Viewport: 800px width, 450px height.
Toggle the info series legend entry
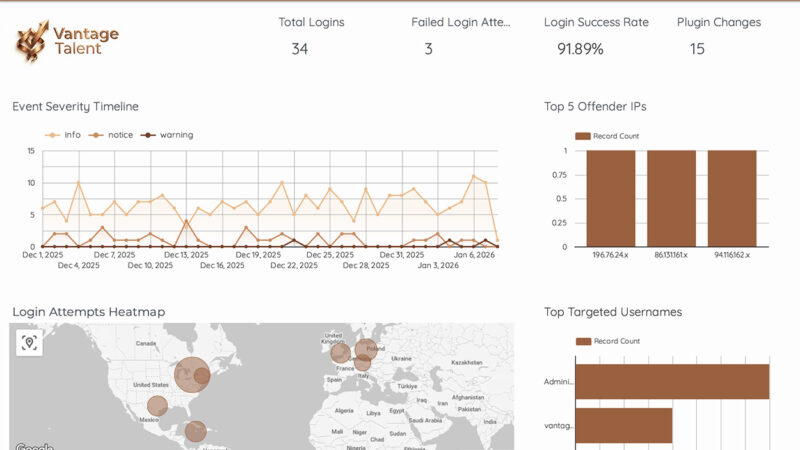[63, 135]
